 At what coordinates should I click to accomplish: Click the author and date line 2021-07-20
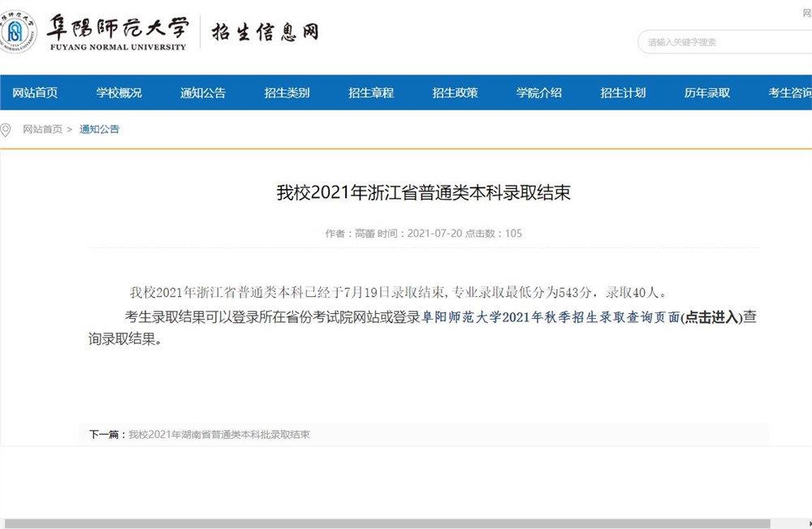click(x=424, y=234)
